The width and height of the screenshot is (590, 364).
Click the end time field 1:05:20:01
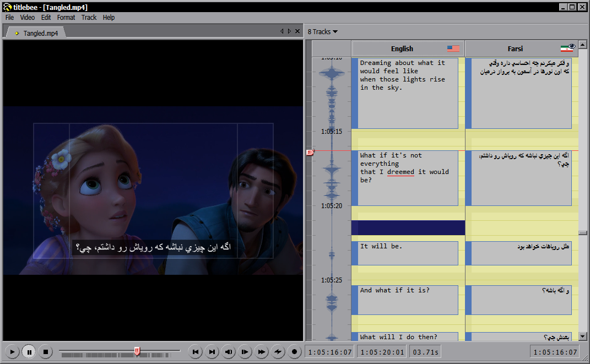pos(382,352)
